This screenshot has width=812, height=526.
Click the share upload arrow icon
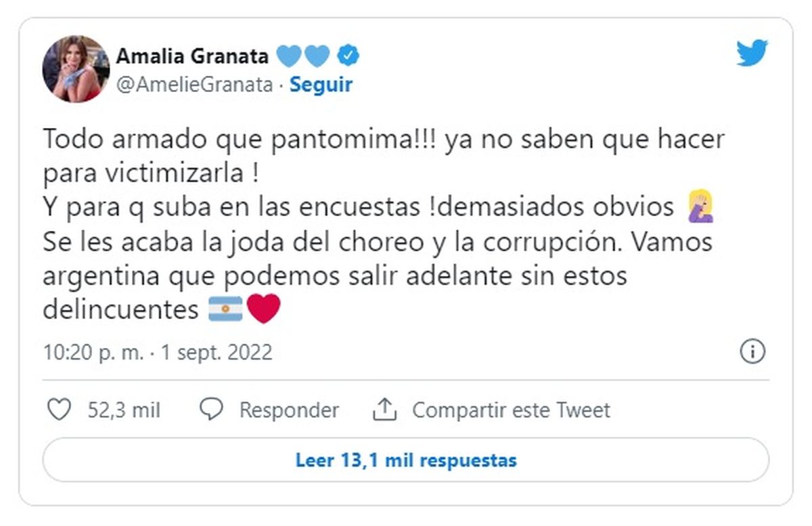(x=384, y=410)
